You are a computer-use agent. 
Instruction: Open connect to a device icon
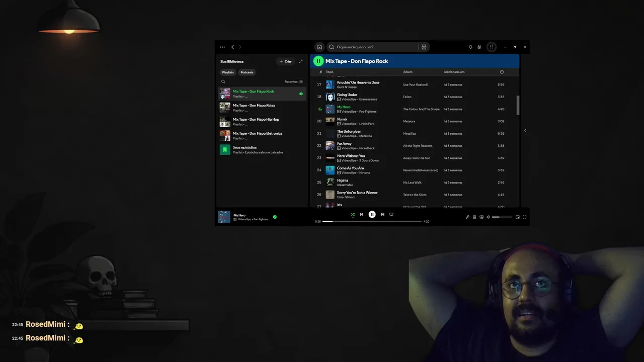[x=481, y=217]
